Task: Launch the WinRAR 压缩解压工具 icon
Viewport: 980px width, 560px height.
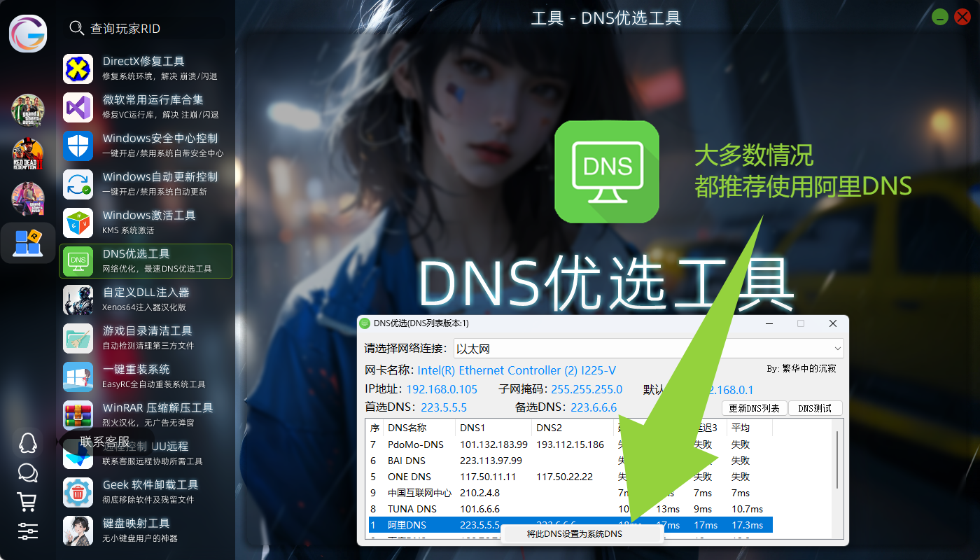Action: click(x=78, y=415)
